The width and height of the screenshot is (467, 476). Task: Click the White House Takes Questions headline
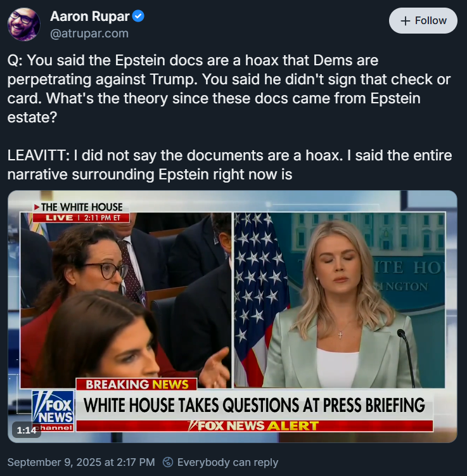point(254,405)
